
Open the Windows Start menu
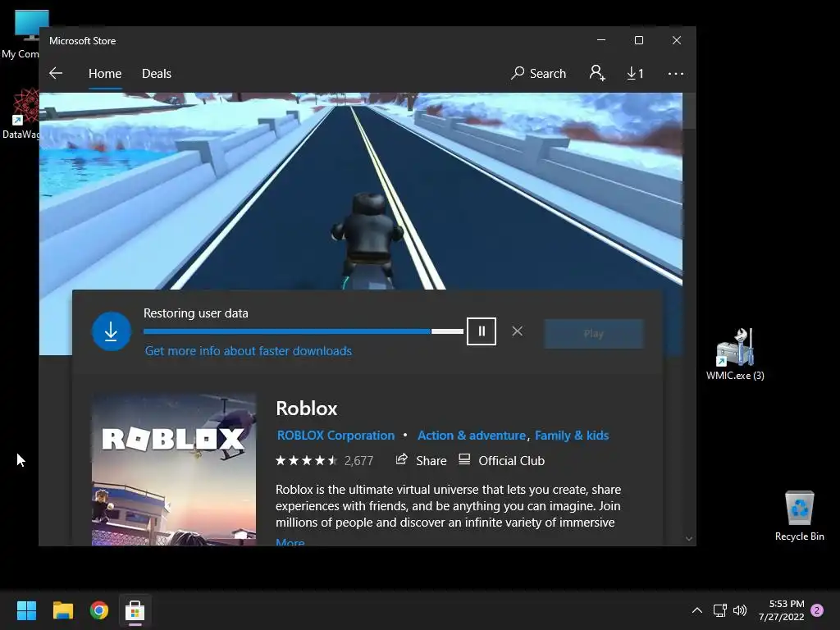[x=26, y=610]
